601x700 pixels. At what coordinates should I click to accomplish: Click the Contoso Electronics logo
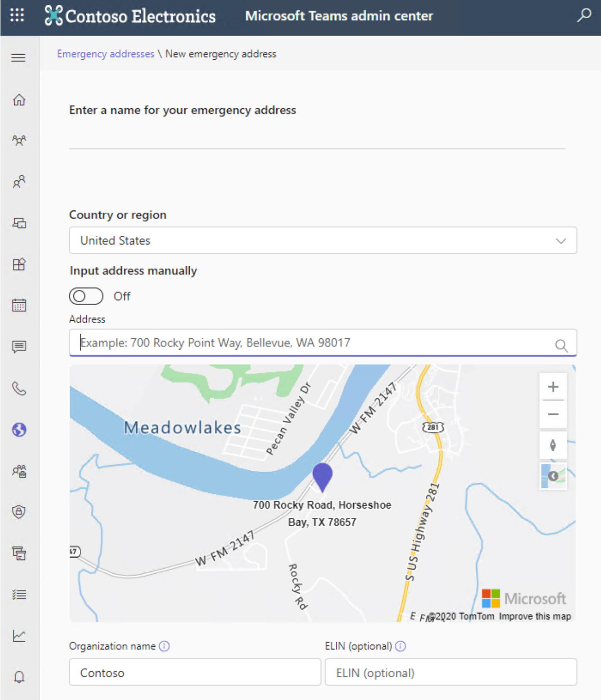coord(130,16)
